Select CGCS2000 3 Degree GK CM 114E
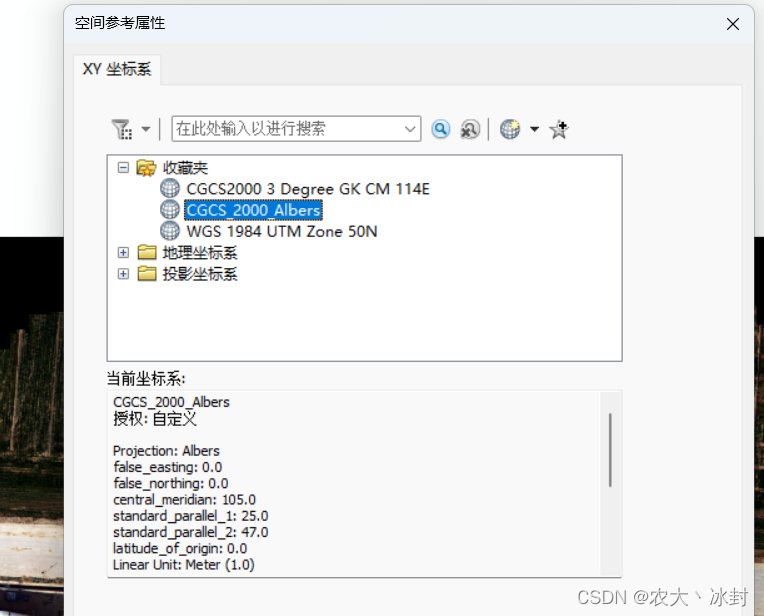Image resolution: width=764 pixels, height=616 pixels. (307, 189)
